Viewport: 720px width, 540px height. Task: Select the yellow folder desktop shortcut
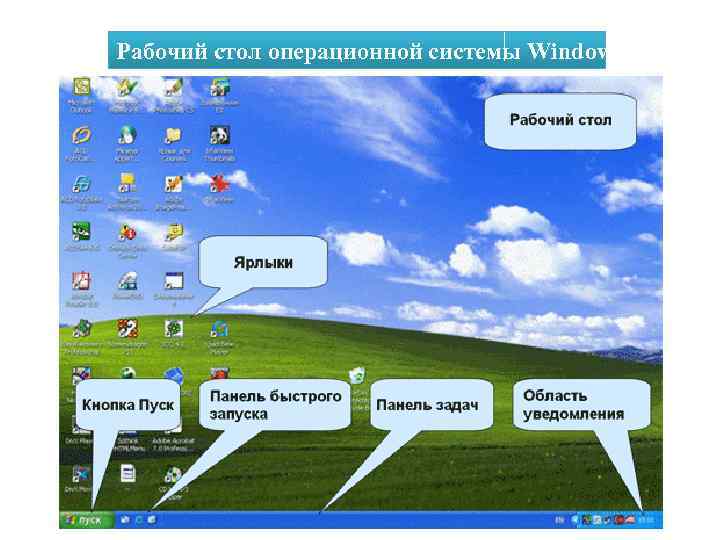coord(174,135)
